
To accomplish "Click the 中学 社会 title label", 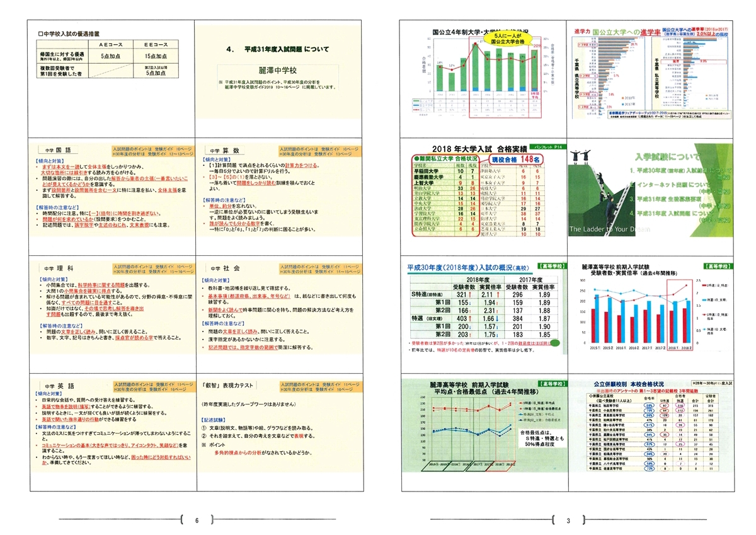I will [225, 268].
